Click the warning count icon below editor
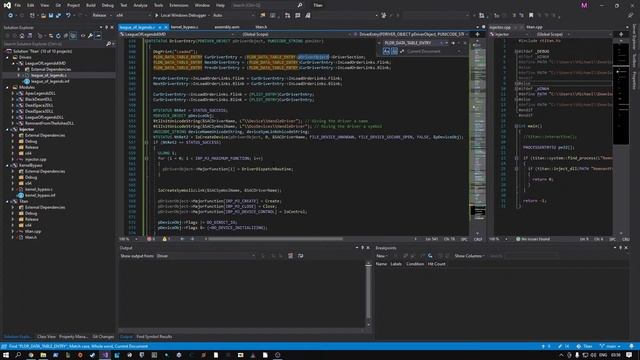Image resolution: width=640 pixels, height=360 pixels. pyautogui.click(x=166, y=239)
